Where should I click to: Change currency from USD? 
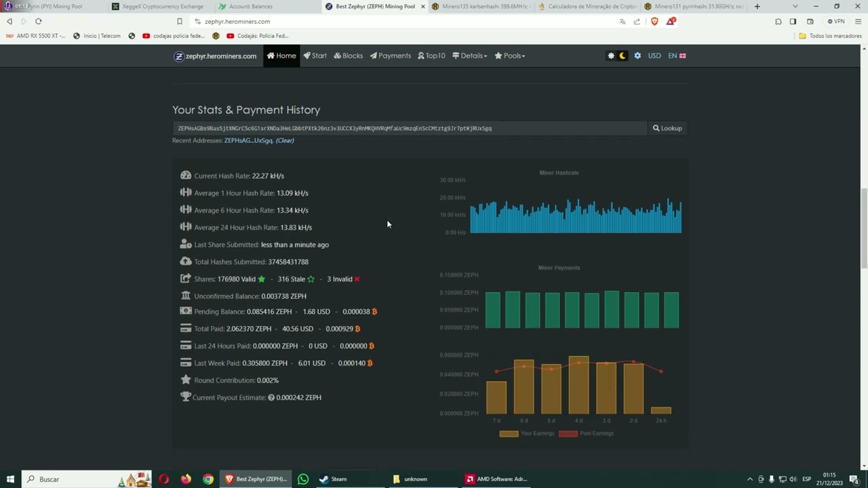[654, 56]
